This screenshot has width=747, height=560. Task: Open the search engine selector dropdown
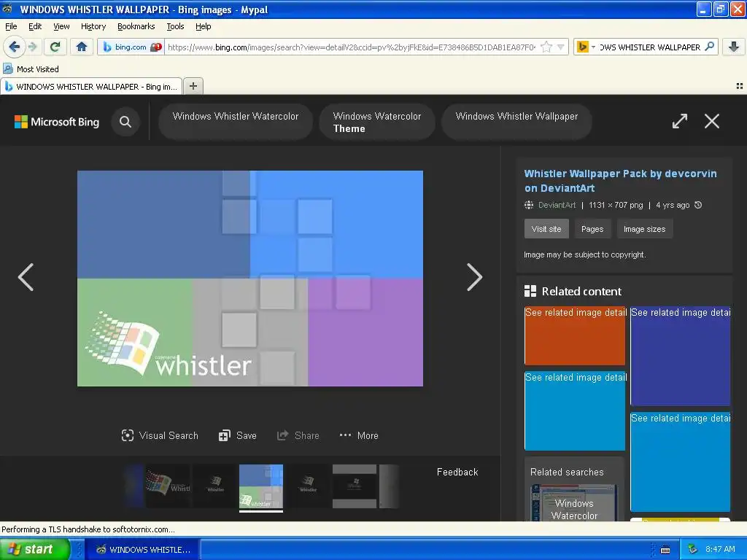[586, 47]
